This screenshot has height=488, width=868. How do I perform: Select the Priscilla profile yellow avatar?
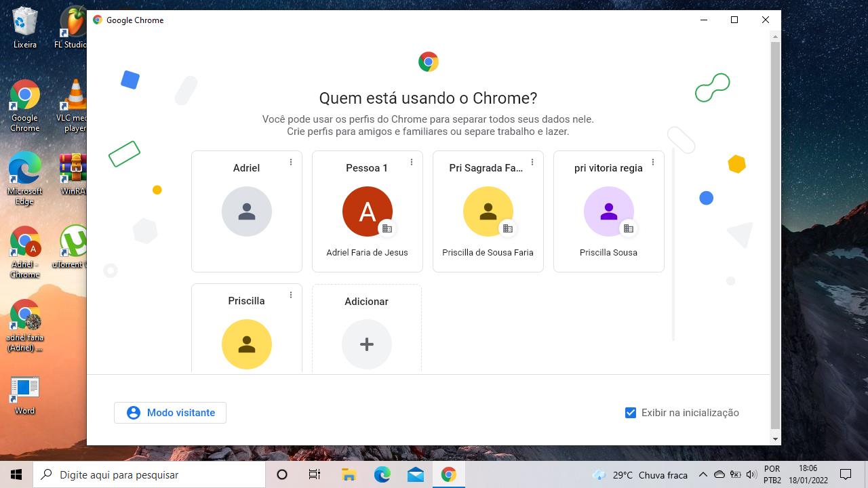pos(246,344)
